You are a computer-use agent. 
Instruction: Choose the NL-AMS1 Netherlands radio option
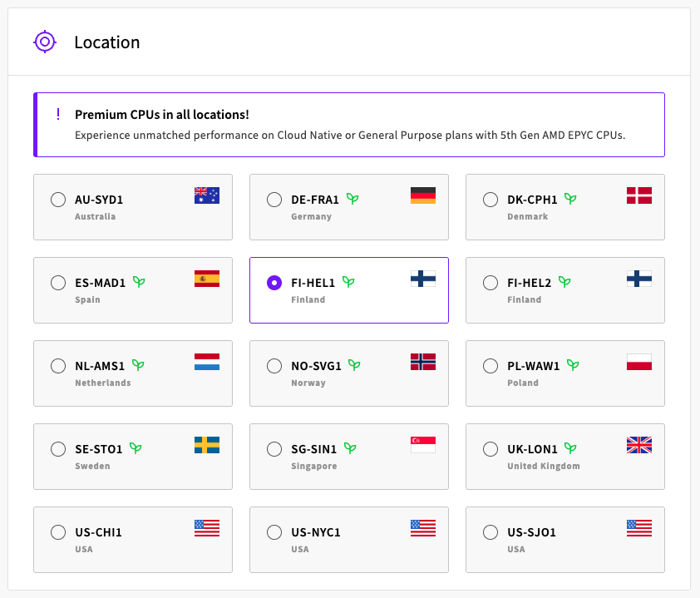click(x=58, y=366)
